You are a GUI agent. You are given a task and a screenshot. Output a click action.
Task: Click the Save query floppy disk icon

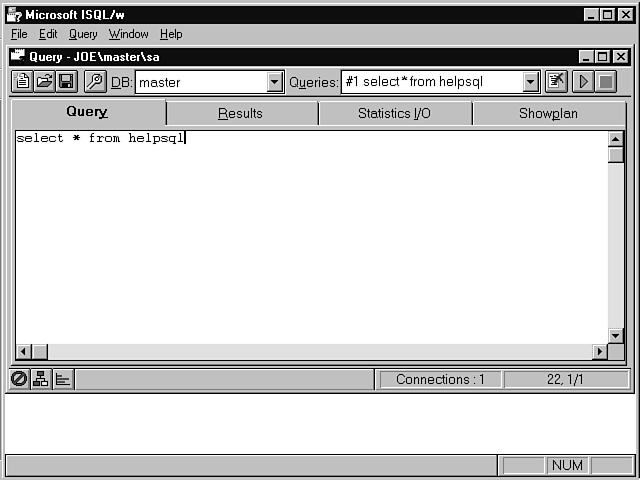tap(66, 82)
